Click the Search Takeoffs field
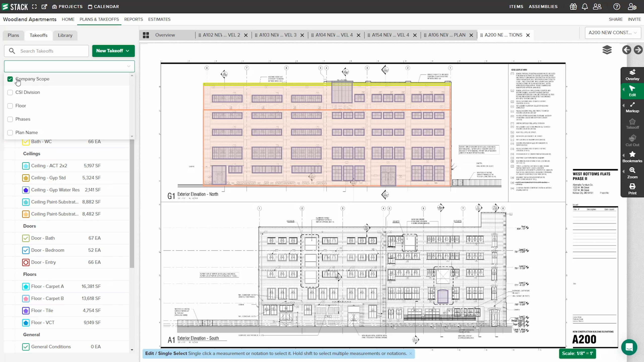This screenshot has height=362, width=644. point(50,51)
